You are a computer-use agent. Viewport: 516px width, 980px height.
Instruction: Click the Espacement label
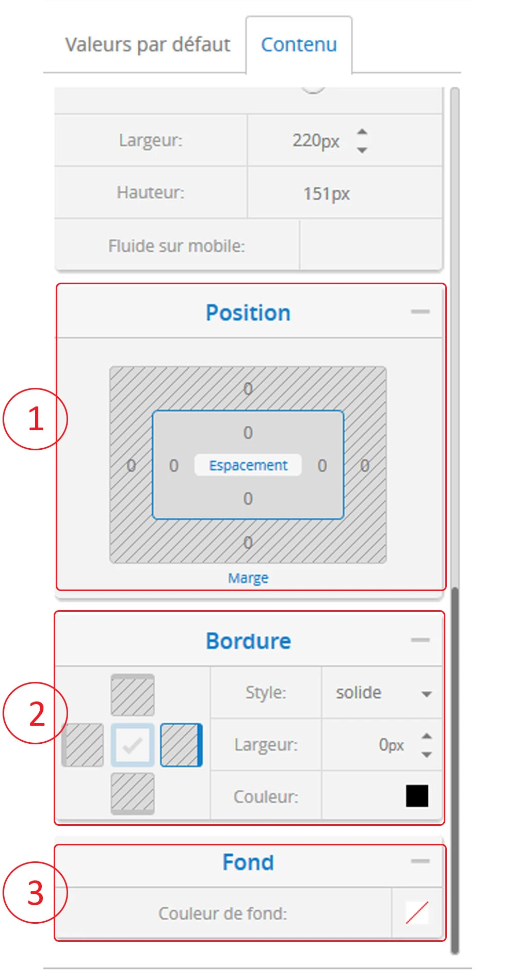pos(248,465)
